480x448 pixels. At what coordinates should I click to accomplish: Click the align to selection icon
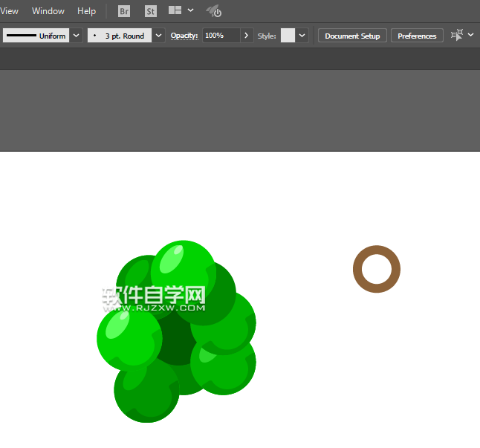(457, 35)
